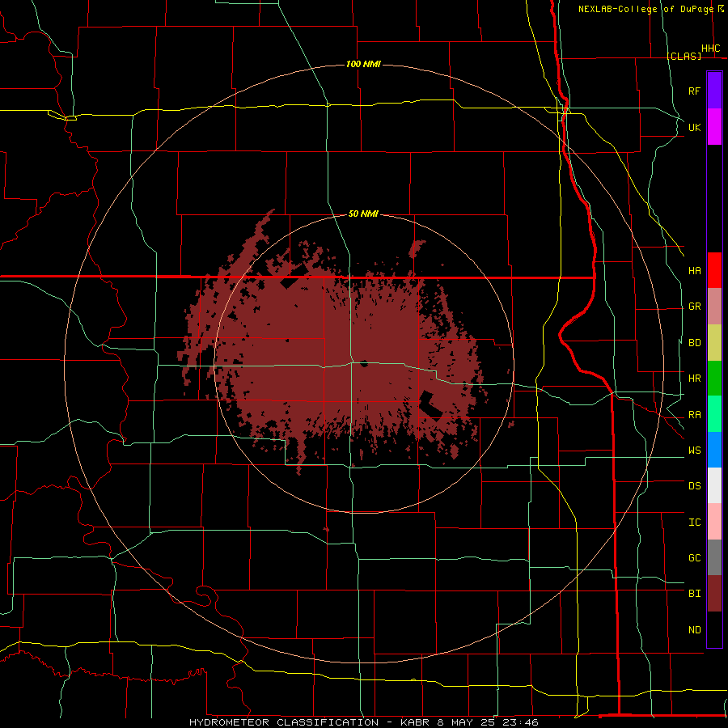
Task: Click the gray GC legend swatch
Action: tap(714, 557)
